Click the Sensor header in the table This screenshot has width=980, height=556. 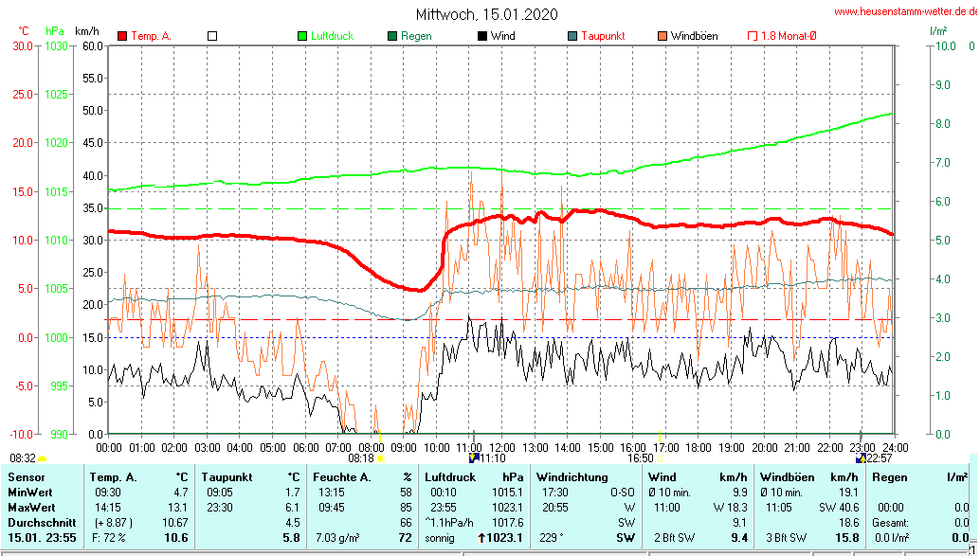(26, 476)
